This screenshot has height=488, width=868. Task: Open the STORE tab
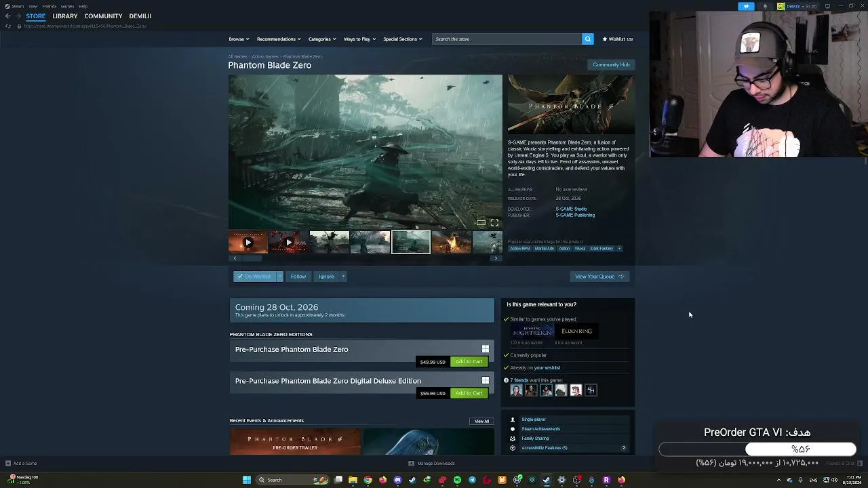click(36, 16)
